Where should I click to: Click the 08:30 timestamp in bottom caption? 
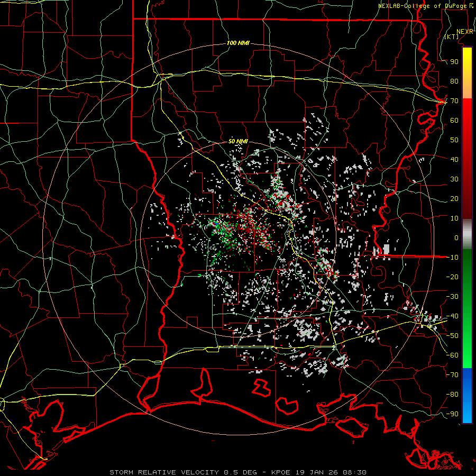click(354, 472)
